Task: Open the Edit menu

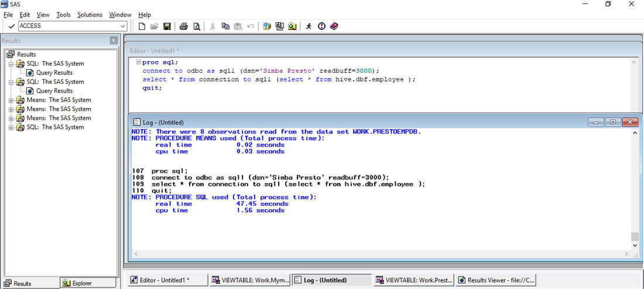Action: (25, 15)
